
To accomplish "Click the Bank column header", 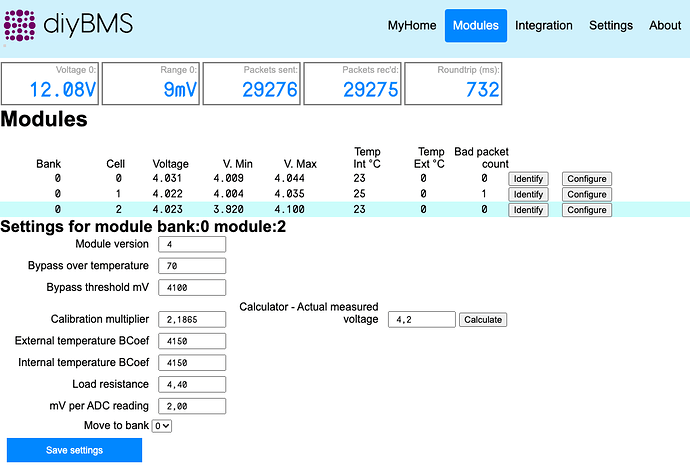I will coord(48,164).
